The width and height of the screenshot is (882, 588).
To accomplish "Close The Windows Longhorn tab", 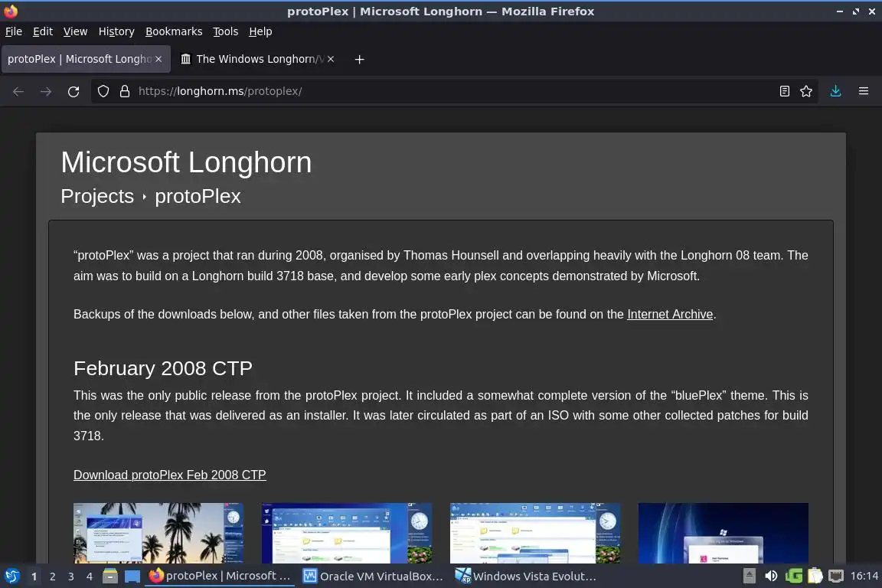I will pyautogui.click(x=331, y=59).
